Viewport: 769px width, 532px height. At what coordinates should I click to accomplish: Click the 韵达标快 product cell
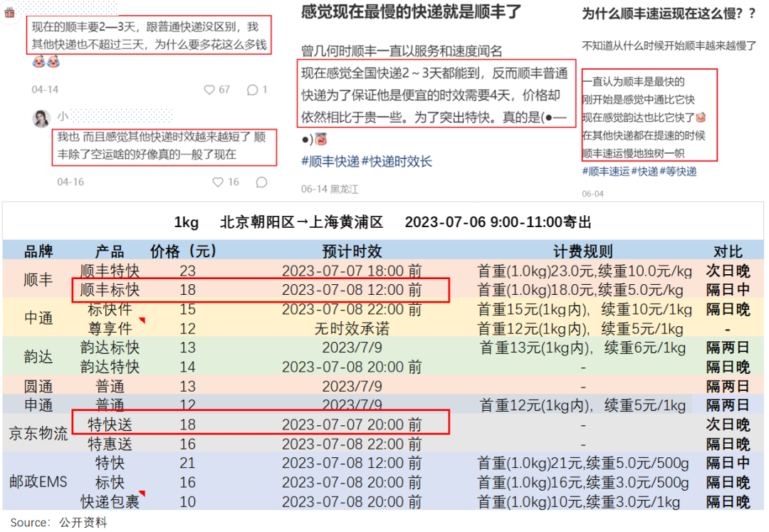tap(110, 347)
